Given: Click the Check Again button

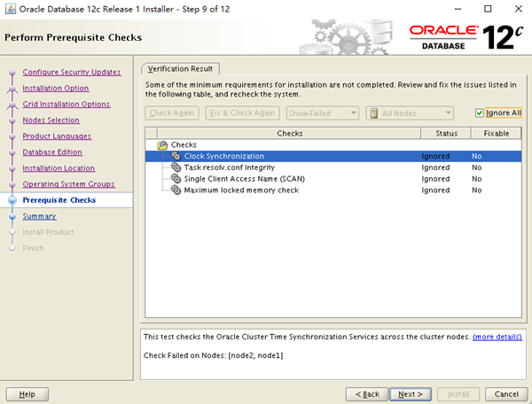Looking at the screenshot, I should click(172, 113).
